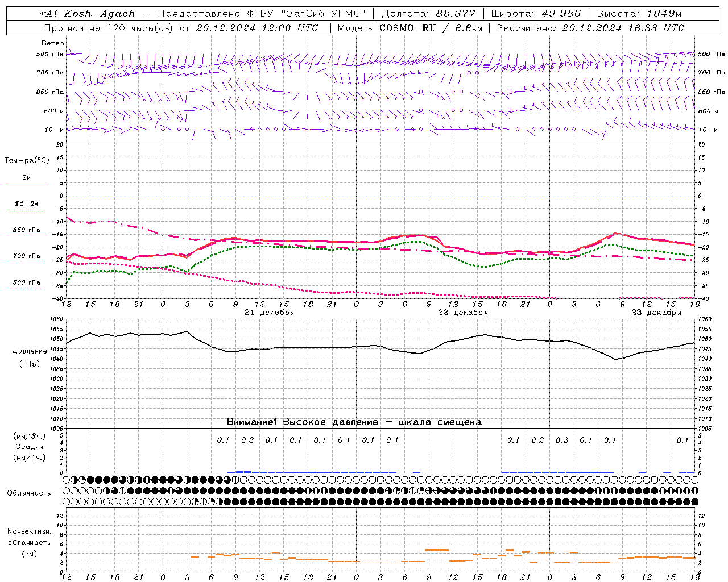This screenshot has width=728, height=582.
Task: Select the warning text Внимание! Высокое давление
Action: tap(302, 422)
